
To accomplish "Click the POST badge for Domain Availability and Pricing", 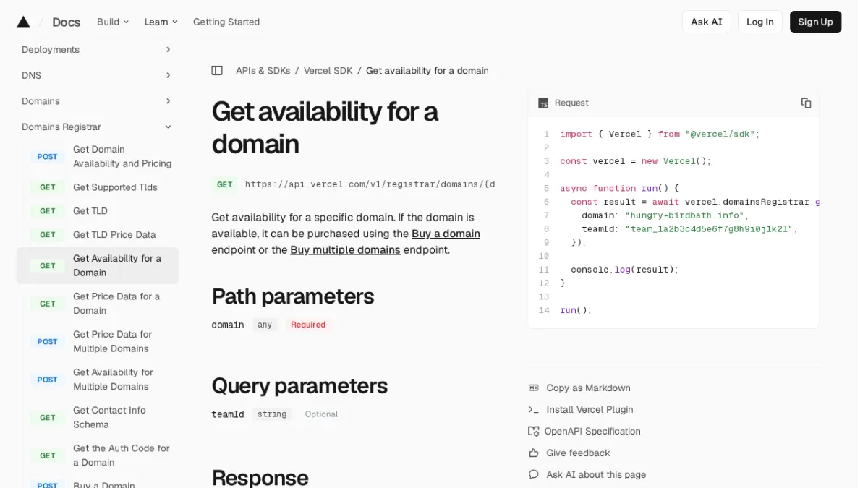I will [x=48, y=157].
